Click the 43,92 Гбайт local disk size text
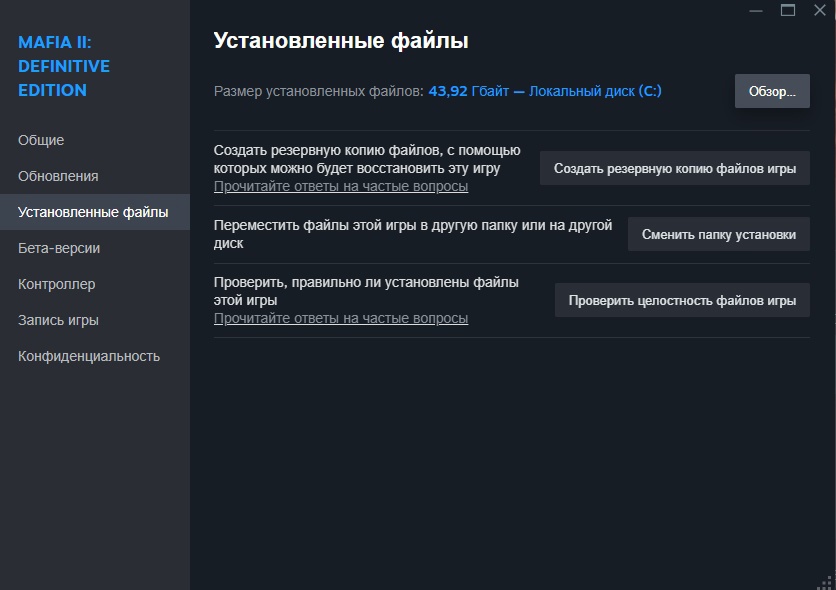The height and width of the screenshot is (590, 836). coord(545,91)
